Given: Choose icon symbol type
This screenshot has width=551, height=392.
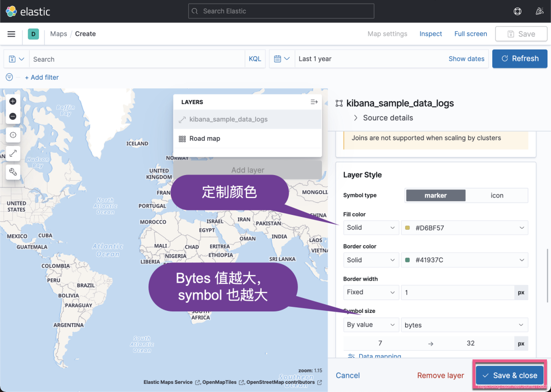Looking at the screenshot, I should [x=496, y=195].
